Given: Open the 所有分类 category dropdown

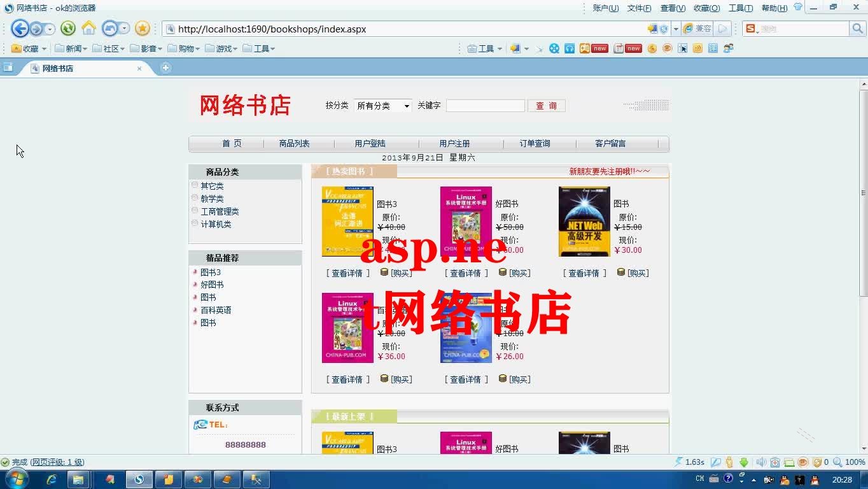Looking at the screenshot, I should [x=382, y=106].
